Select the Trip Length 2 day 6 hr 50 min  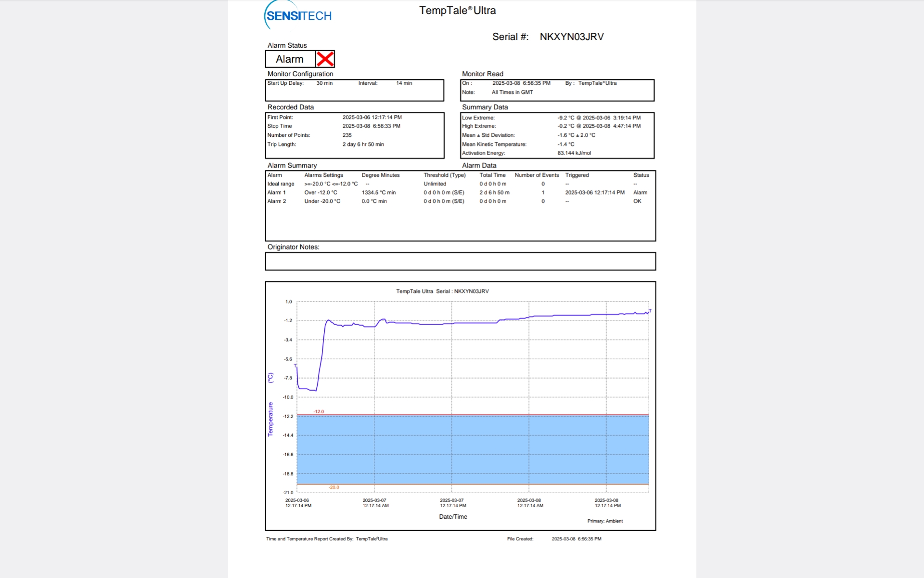click(363, 144)
